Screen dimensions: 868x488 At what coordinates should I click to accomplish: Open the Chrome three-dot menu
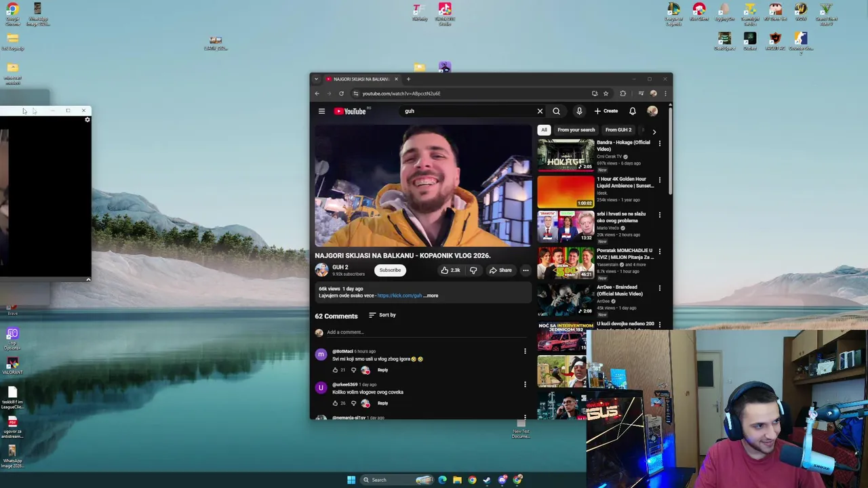665,94
